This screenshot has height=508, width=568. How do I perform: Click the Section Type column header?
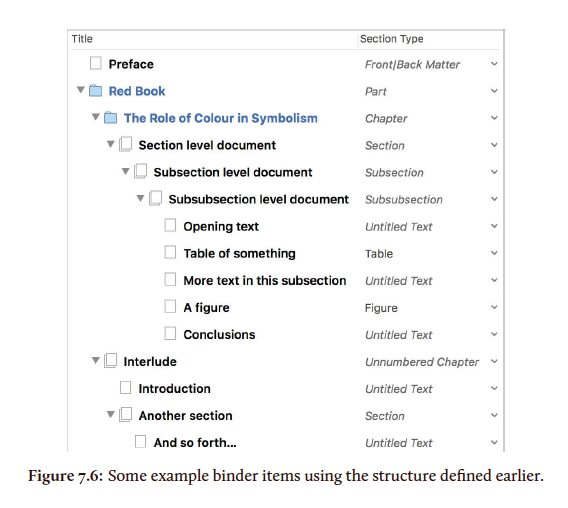[392, 39]
